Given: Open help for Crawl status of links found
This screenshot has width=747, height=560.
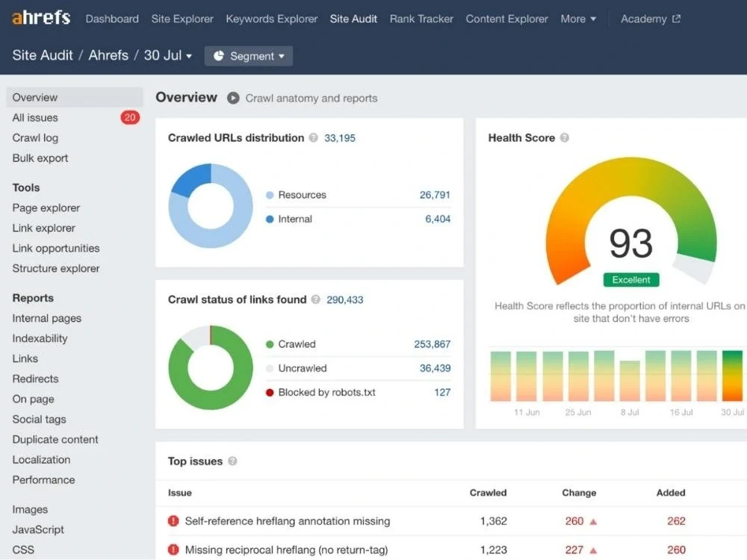Looking at the screenshot, I should click(315, 299).
